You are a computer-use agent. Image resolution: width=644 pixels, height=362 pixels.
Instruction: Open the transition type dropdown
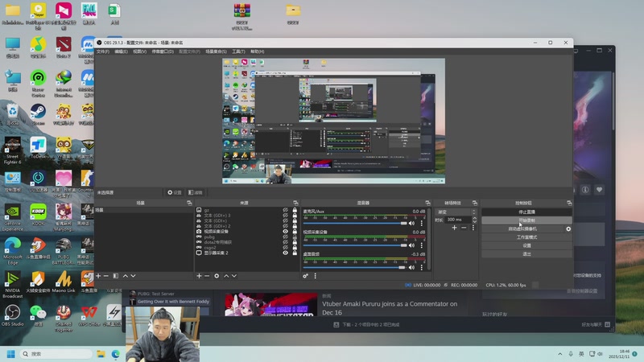456,212
